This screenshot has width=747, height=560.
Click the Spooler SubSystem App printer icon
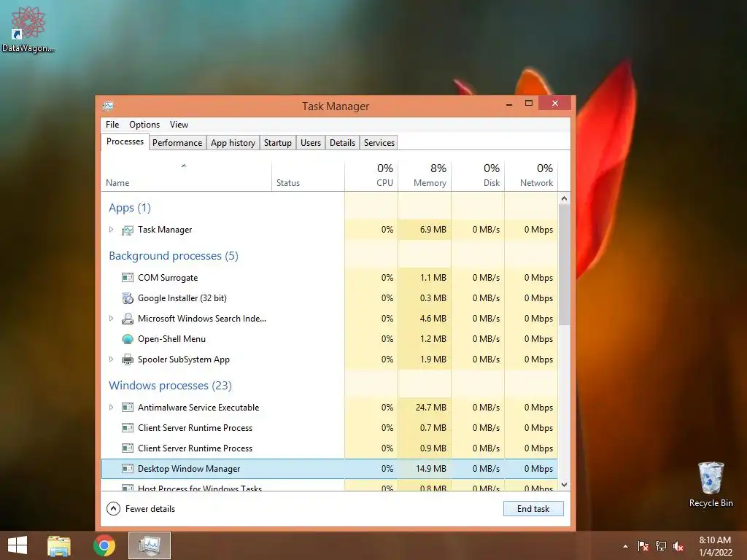point(127,359)
